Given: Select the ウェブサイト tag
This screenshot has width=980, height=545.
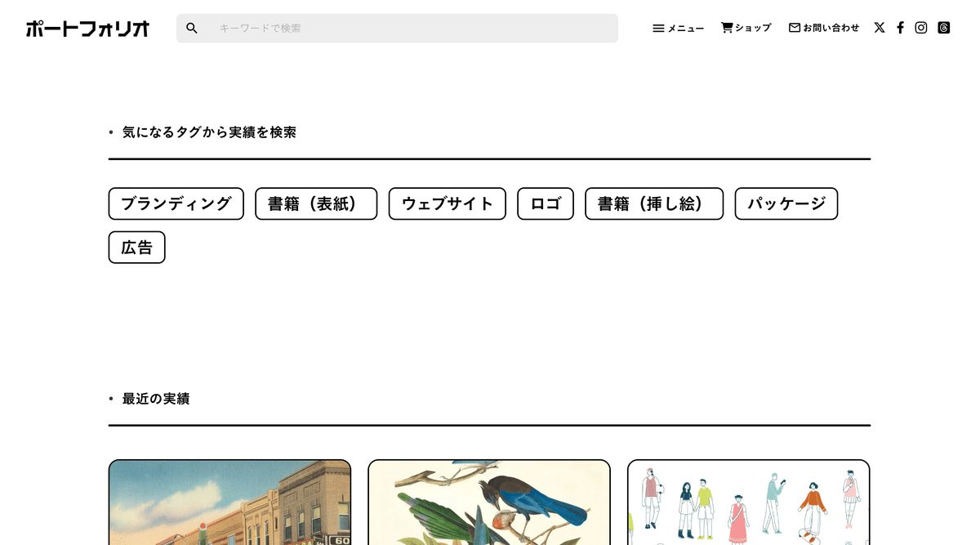Looking at the screenshot, I should (448, 203).
